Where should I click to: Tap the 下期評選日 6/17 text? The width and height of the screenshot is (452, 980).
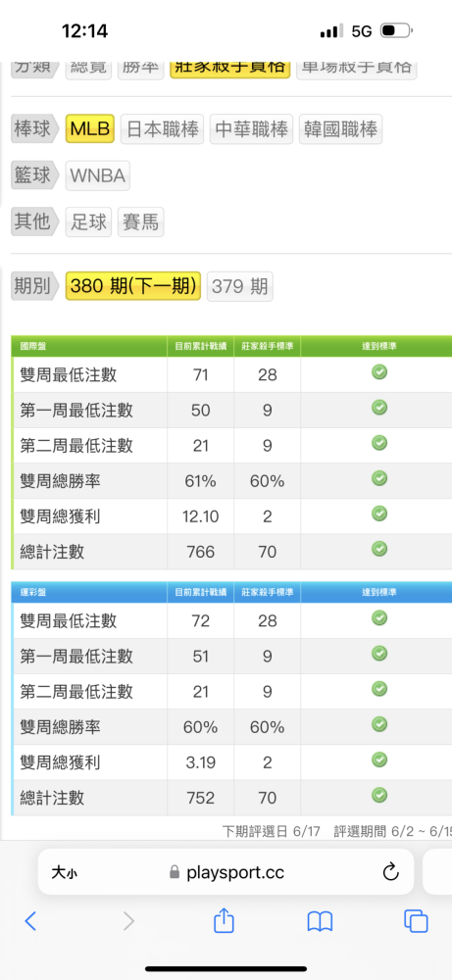[271, 831]
